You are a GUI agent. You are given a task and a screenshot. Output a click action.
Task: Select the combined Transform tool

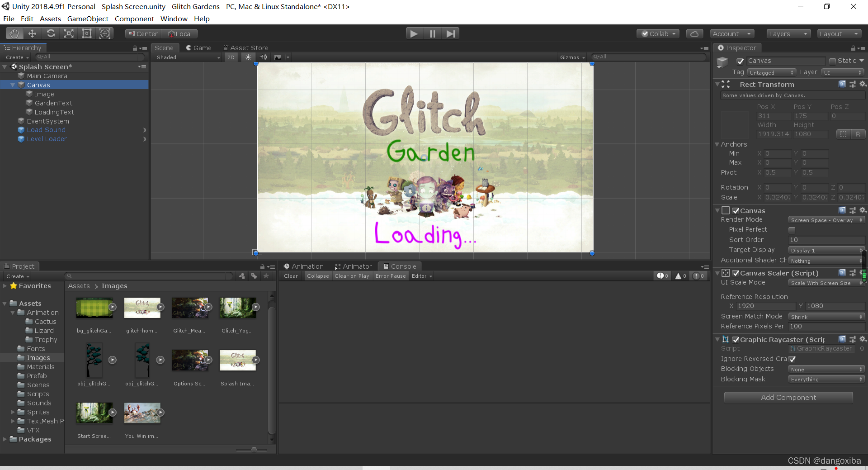pos(105,33)
